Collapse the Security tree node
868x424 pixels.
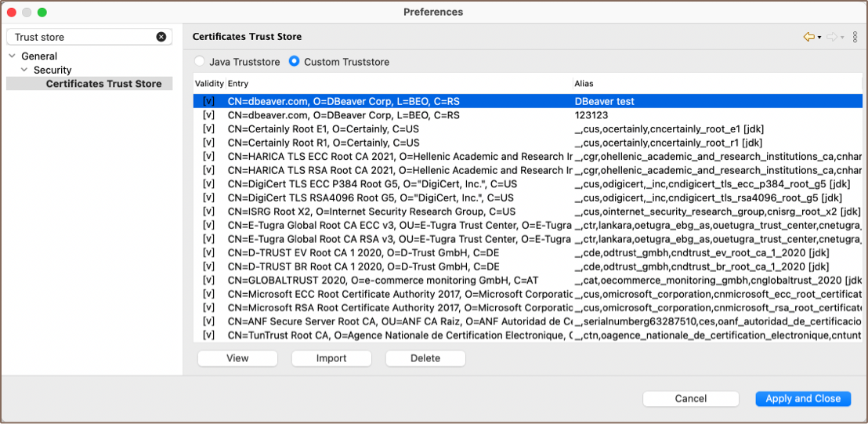(x=24, y=71)
